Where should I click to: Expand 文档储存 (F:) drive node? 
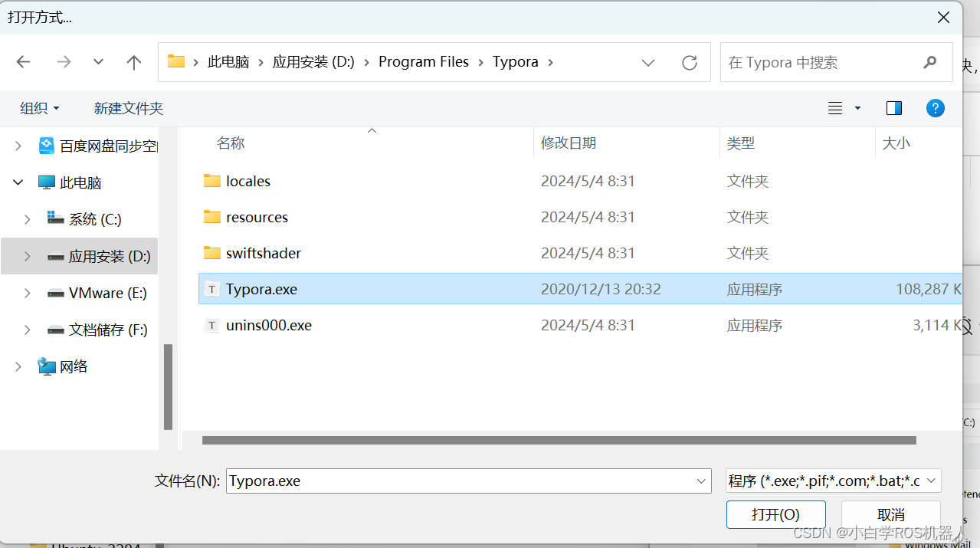pos(28,330)
